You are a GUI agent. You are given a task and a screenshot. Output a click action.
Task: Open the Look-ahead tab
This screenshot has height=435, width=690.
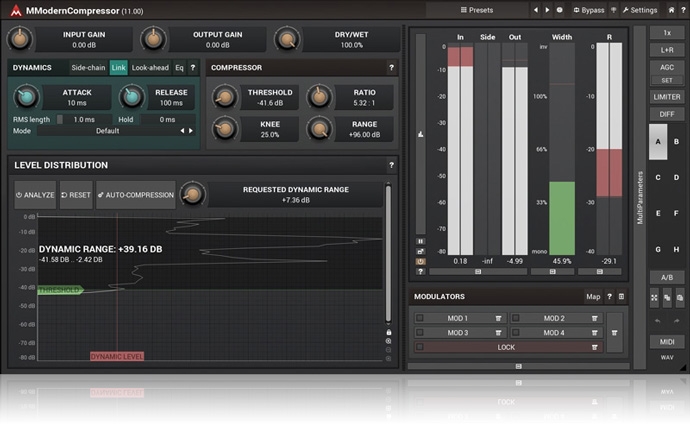(x=150, y=68)
